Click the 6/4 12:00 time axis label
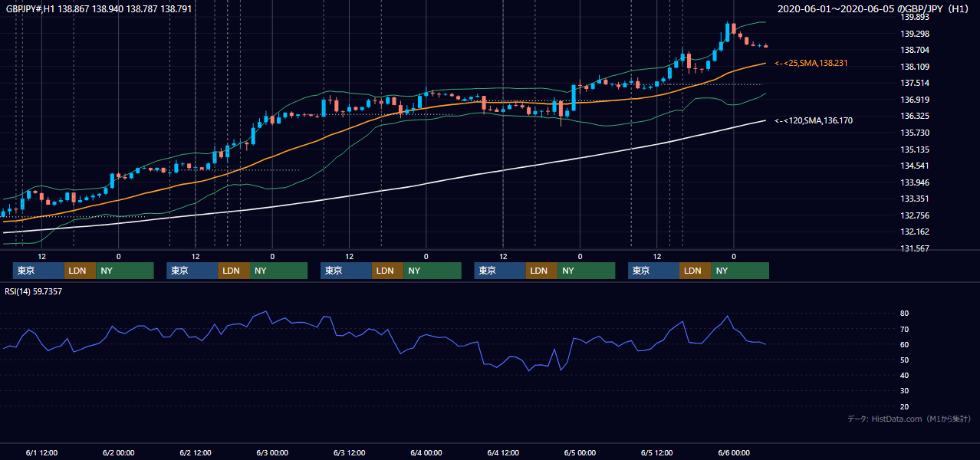The height and width of the screenshot is (460, 980). click(x=503, y=452)
